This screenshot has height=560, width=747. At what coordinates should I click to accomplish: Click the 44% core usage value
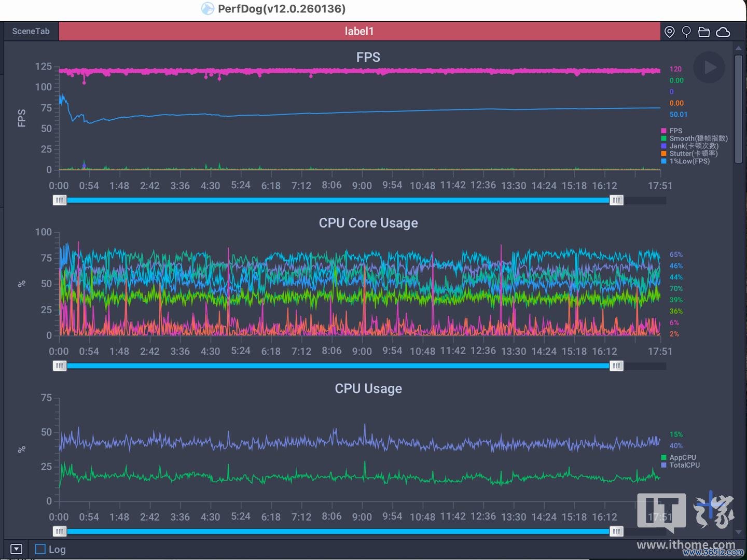point(676,277)
